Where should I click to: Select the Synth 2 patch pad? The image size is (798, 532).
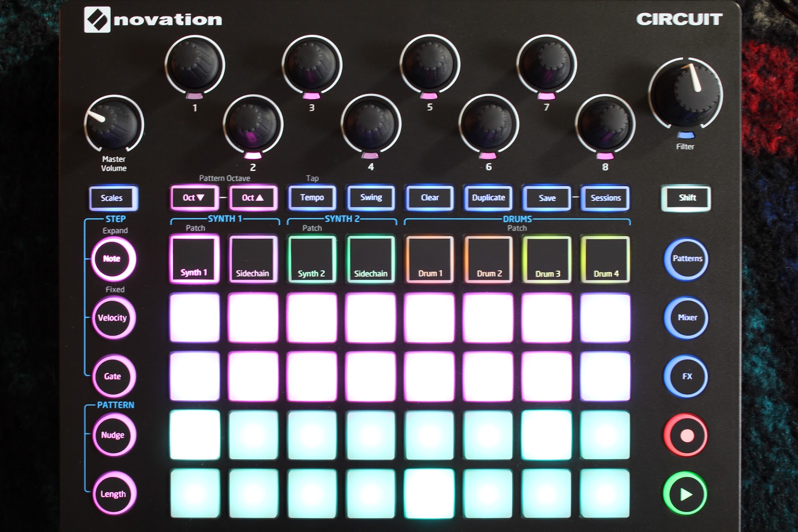click(x=312, y=258)
